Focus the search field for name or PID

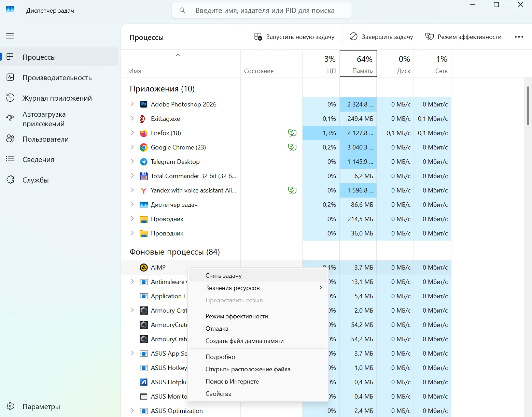pyautogui.click(x=262, y=11)
